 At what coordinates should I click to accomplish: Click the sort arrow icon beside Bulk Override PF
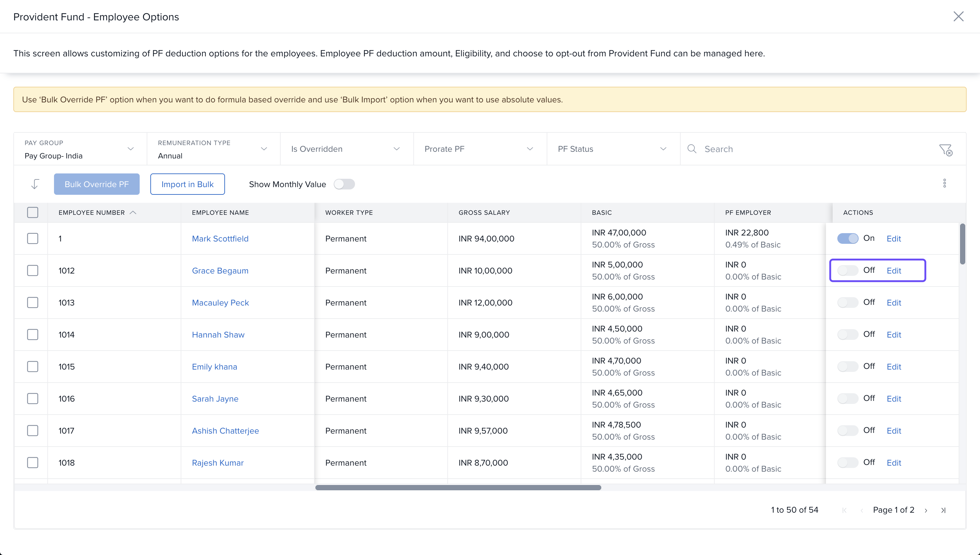click(x=35, y=184)
